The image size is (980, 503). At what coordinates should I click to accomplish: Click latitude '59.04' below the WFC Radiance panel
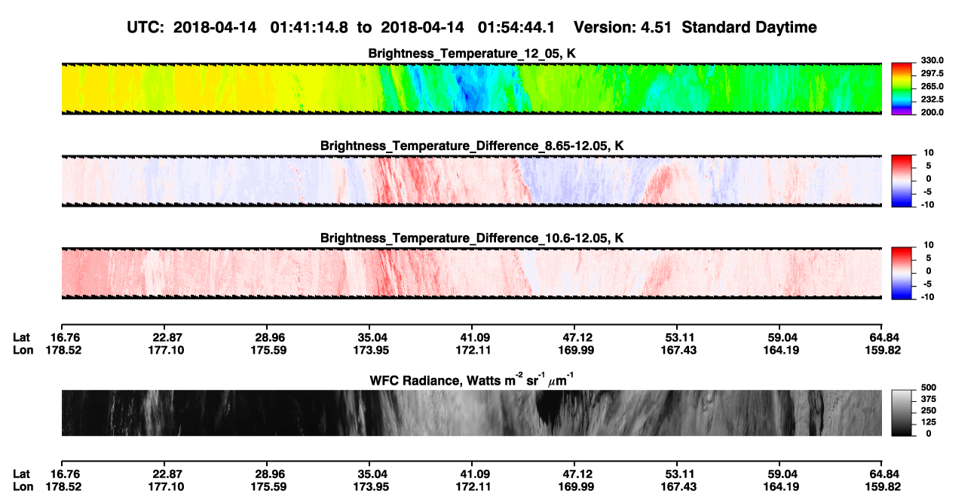782,474
